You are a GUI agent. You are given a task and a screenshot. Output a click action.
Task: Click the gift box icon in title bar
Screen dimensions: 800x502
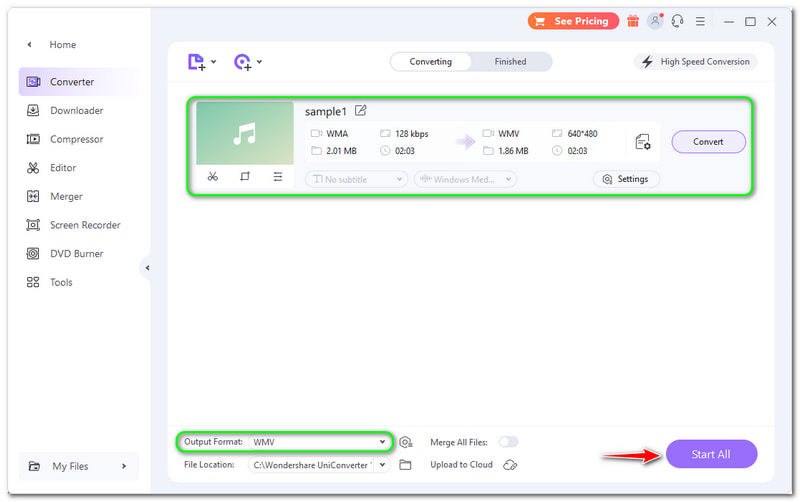[633, 21]
